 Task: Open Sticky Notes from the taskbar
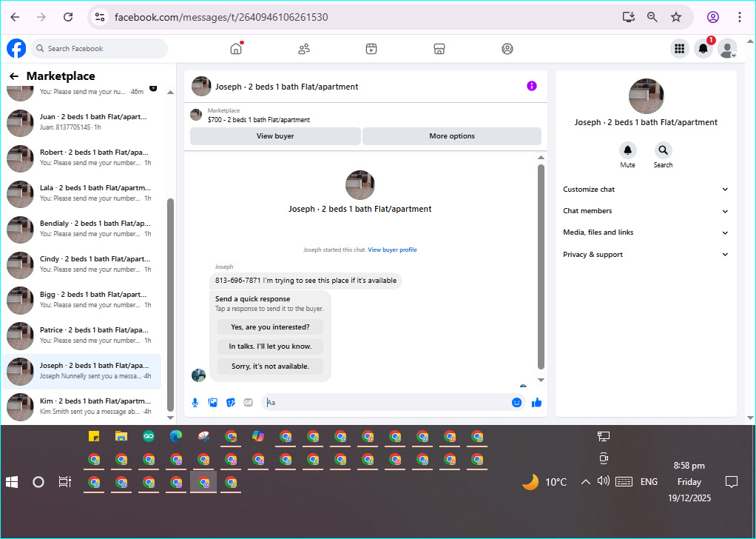point(94,437)
